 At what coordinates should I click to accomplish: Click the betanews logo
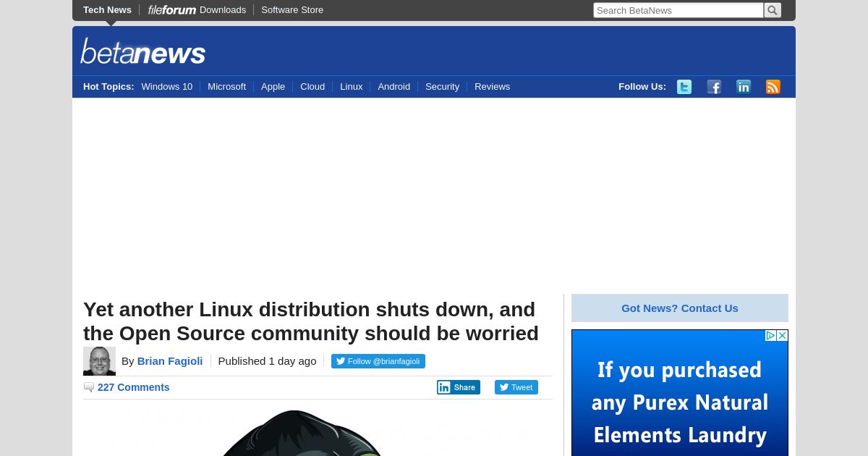pyautogui.click(x=143, y=51)
